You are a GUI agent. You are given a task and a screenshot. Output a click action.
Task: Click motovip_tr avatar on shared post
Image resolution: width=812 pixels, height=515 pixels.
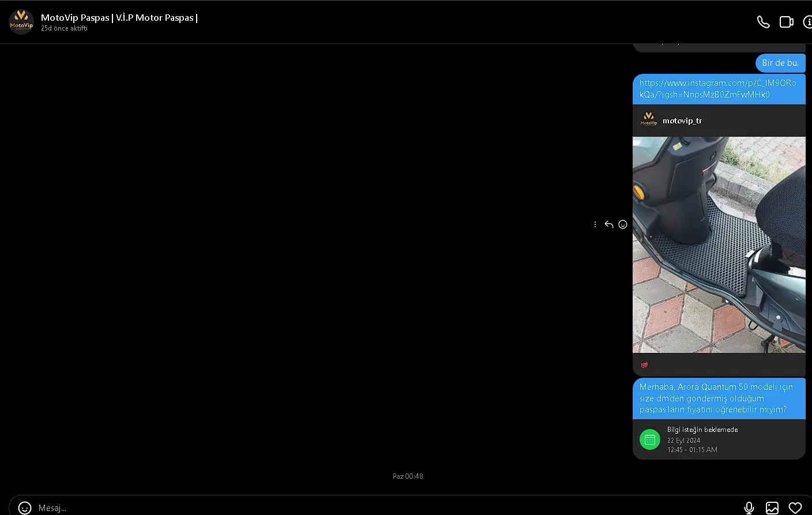(649, 120)
